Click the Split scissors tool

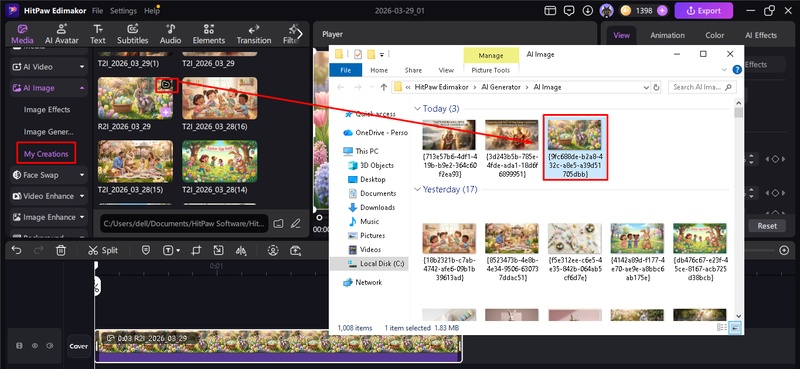click(103, 250)
